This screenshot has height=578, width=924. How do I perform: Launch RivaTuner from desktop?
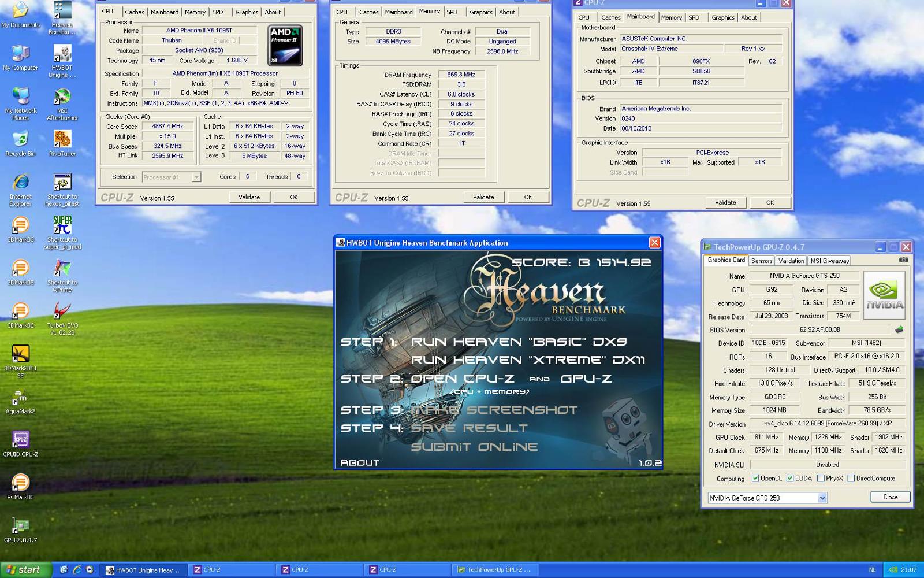pos(62,143)
